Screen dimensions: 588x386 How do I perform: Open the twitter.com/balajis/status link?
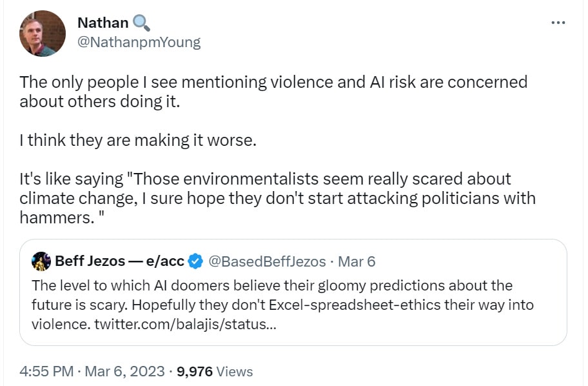[x=186, y=324]
